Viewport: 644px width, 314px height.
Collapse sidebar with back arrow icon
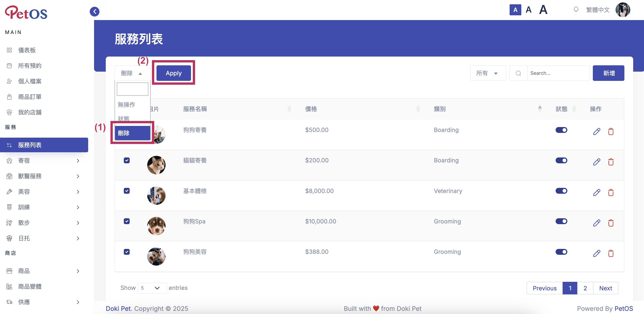point(94,11)
